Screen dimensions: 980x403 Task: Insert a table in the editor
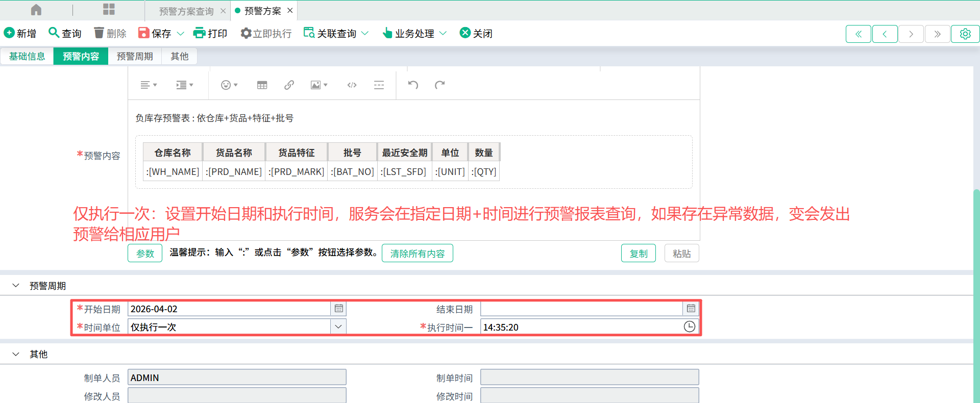[262, 85]
